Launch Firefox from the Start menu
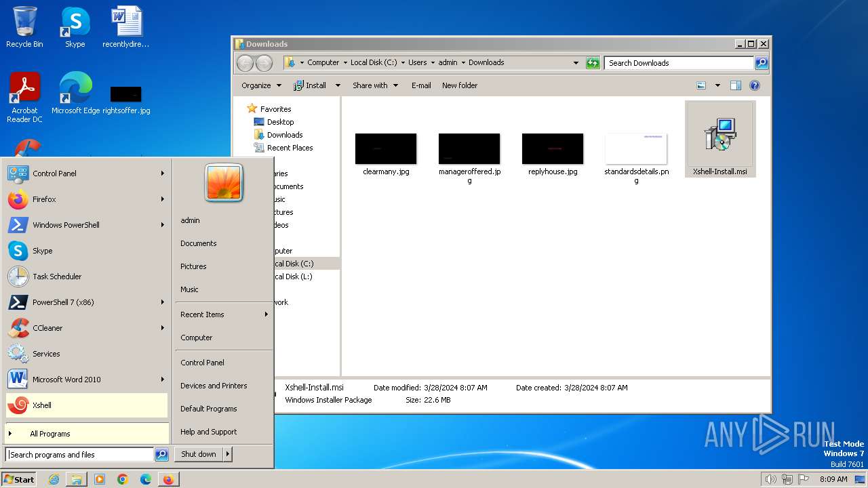This screenshot has width=868, height=488. coord(86,199)
